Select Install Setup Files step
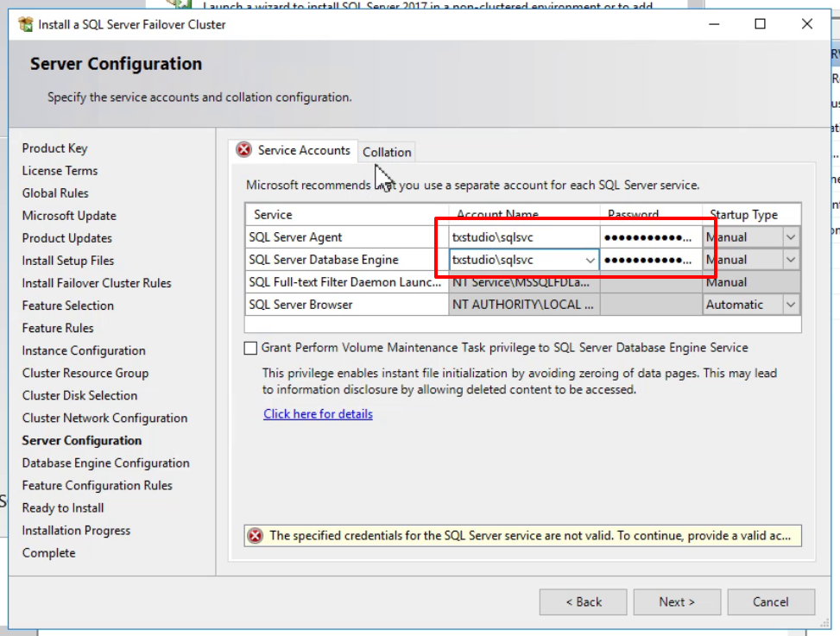 [x=68, y=261]
